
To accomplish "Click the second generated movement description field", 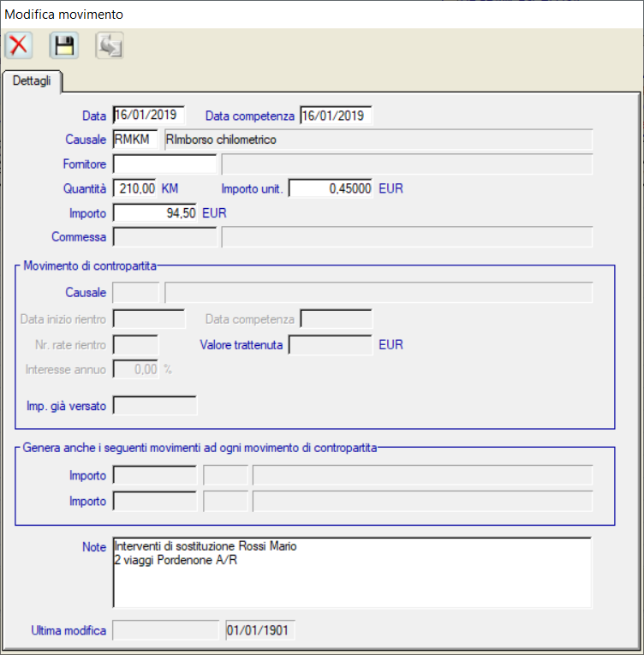I will (x=422, y=501).
